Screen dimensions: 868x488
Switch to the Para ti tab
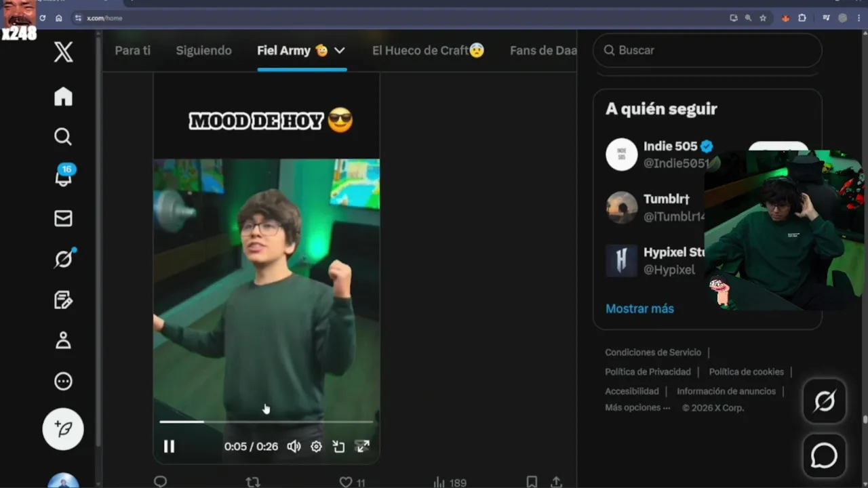[133, 50]
